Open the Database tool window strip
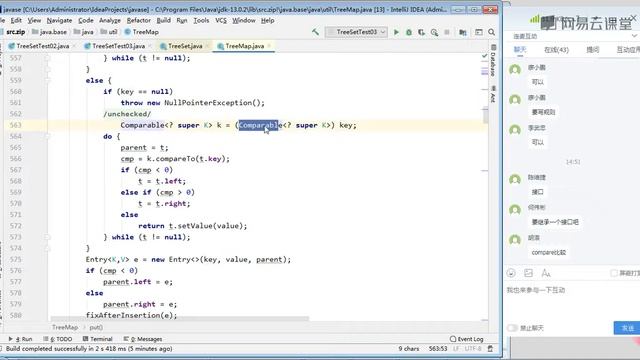Viewport: 640px width, 360px height. [493, 61]
